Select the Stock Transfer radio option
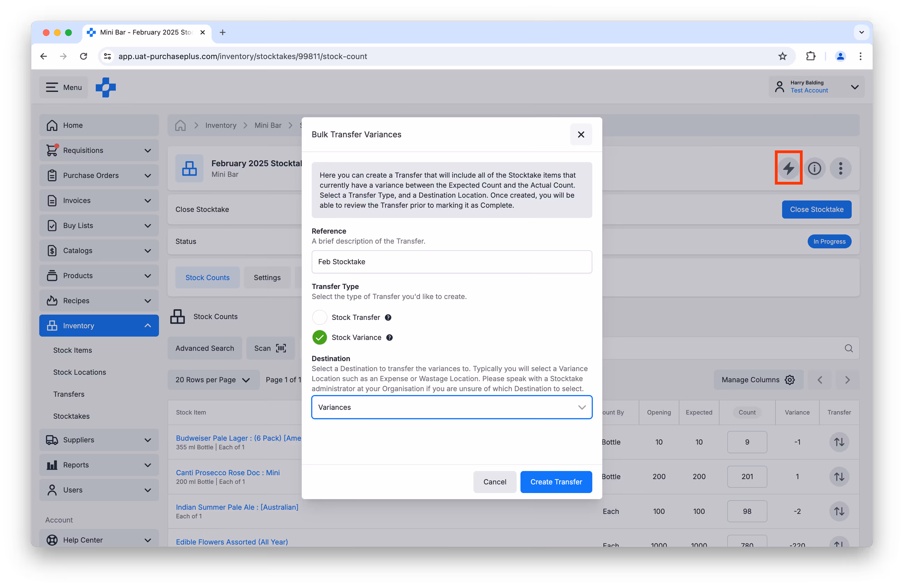The width and height of the screenshot is (904, 588). click(320, 317)
